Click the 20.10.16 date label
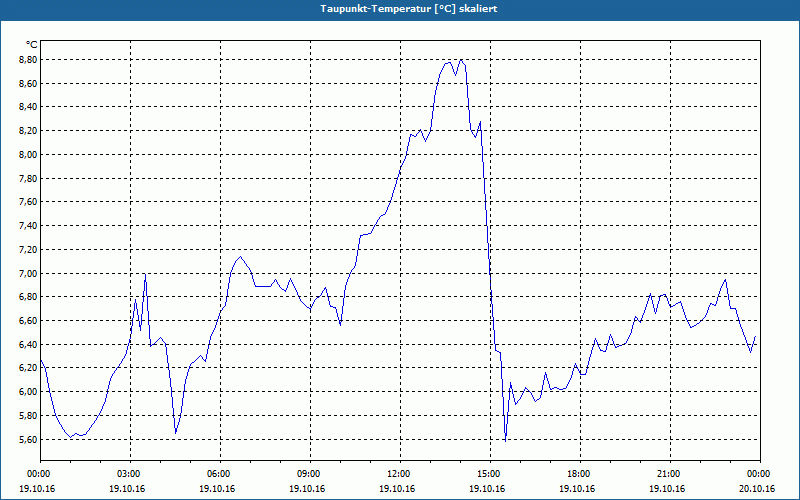The width and height of the screenshot is (800, 500). 757,488
